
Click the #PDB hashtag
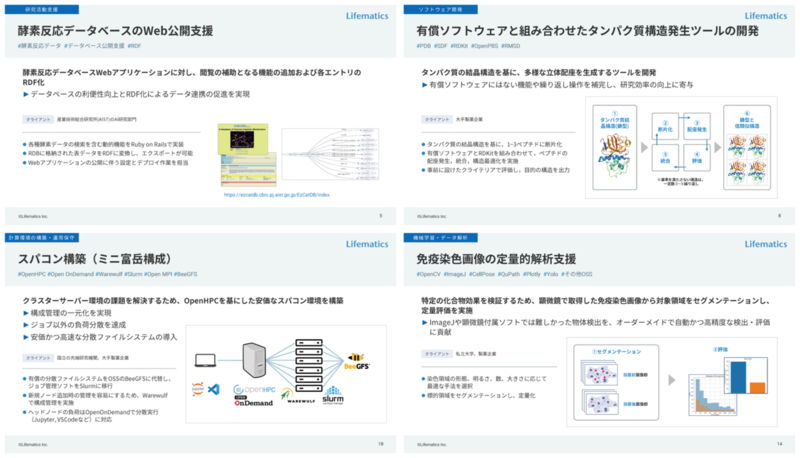point(423,46)
